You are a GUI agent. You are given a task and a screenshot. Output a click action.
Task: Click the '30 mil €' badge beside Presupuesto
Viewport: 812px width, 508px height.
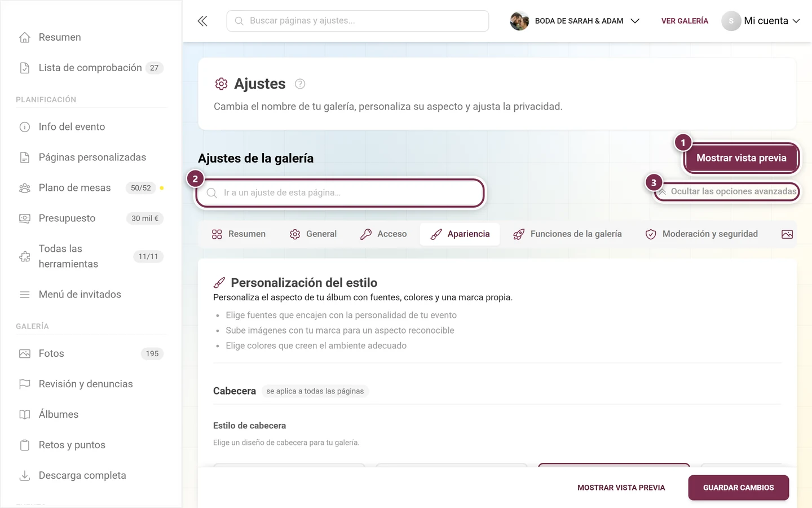point(145,218)
